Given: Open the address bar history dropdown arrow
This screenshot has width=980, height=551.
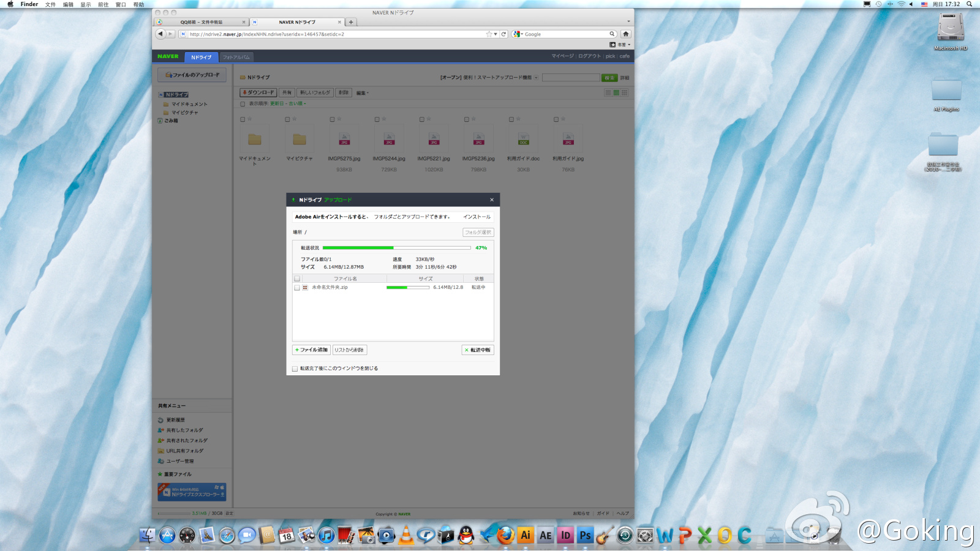Looking at the screenshot, I should pyautogui.click(x=496, y=34).
